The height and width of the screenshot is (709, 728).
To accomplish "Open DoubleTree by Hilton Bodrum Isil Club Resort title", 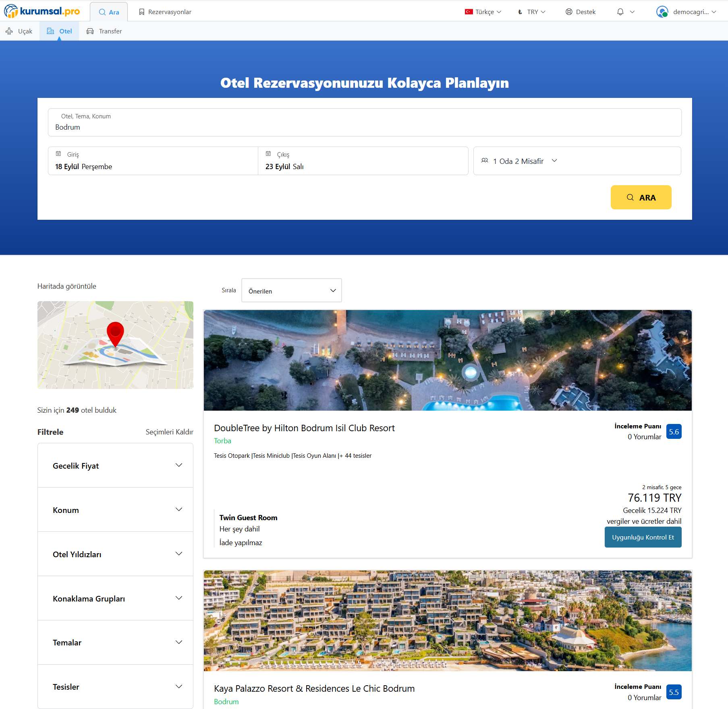I will click(304, 428).
